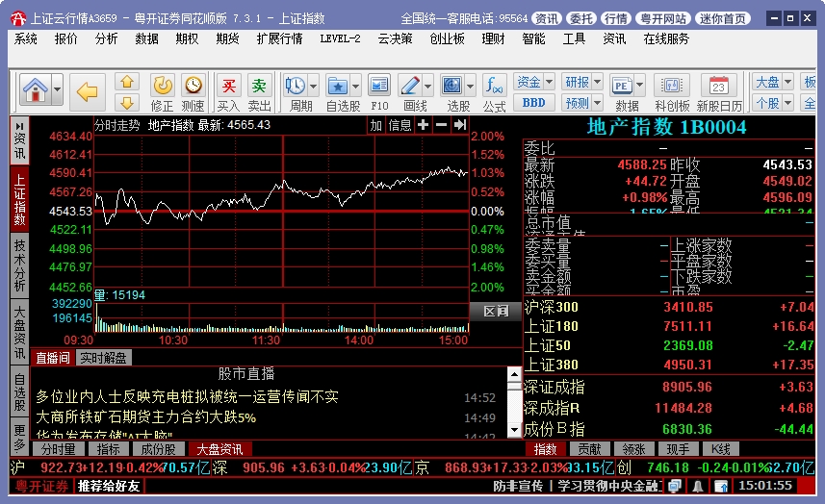Click the news scrollbar down arrow
This screenshot has height=504, width=825.
[x=514, y=431]
